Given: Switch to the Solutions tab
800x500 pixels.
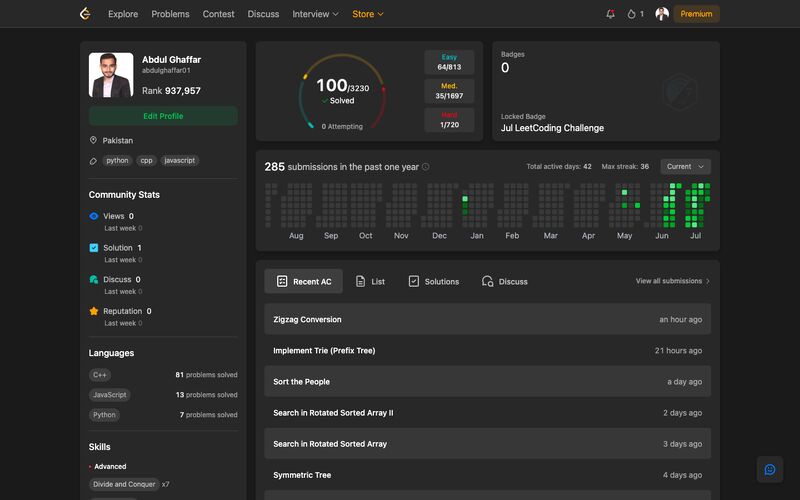Looking at the screenshot, I should point(434,281).
